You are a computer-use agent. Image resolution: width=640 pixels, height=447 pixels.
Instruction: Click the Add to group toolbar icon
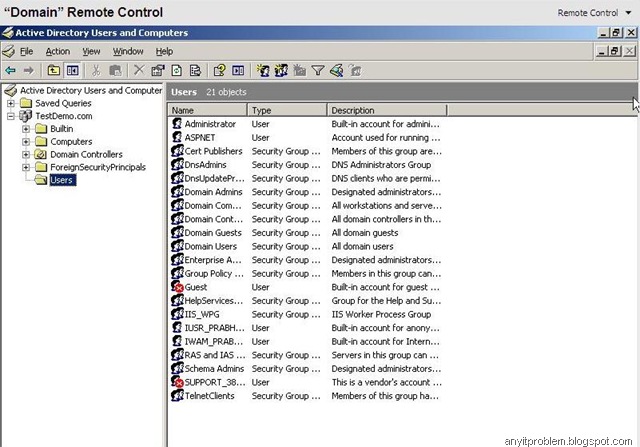click(x=356, y=71)
